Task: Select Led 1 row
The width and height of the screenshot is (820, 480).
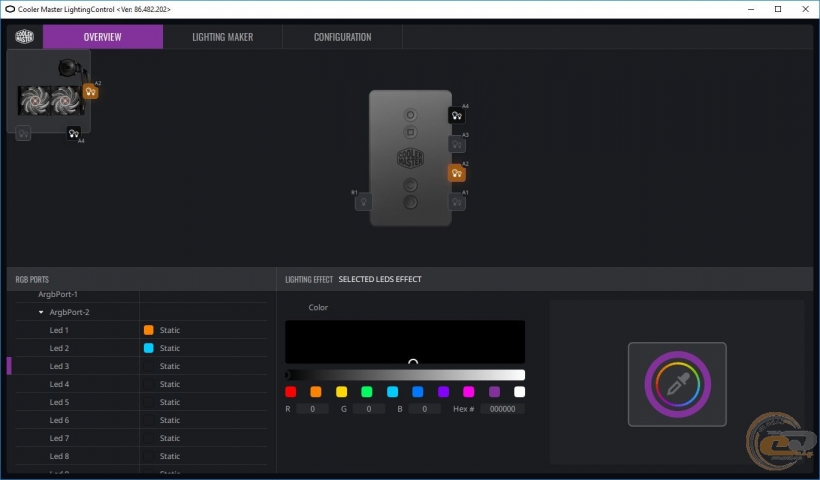Action: coord(141,330)
